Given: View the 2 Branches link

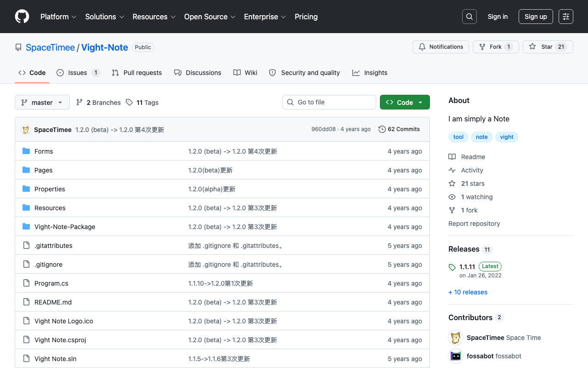Looking at the screenshot, I should click(98, 103).
